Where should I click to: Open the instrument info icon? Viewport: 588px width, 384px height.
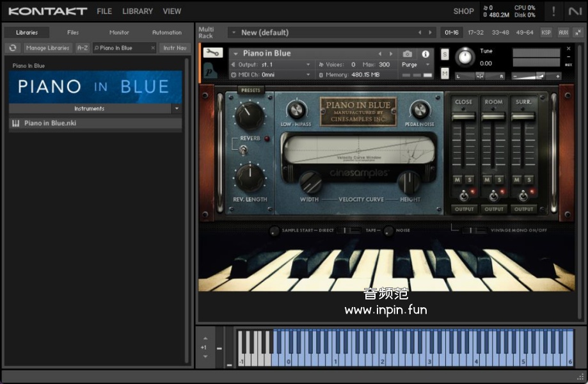(x=425, y=54)
